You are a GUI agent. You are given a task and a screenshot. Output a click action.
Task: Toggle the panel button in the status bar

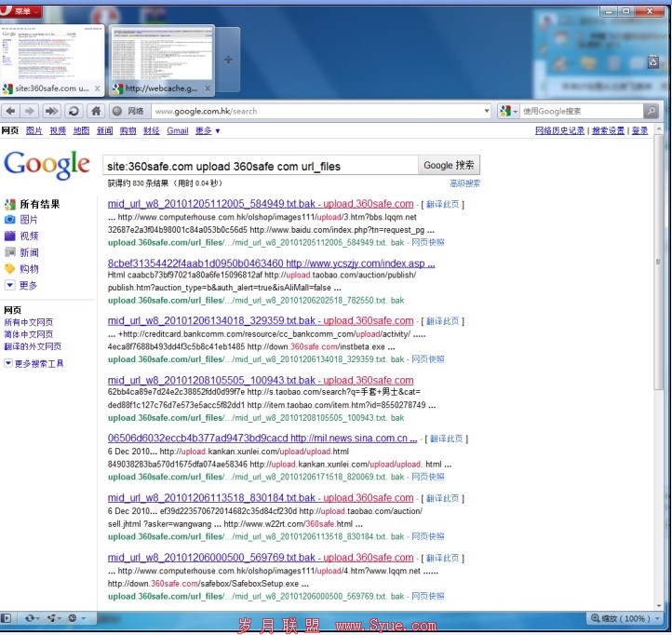(x=6, y=618)
